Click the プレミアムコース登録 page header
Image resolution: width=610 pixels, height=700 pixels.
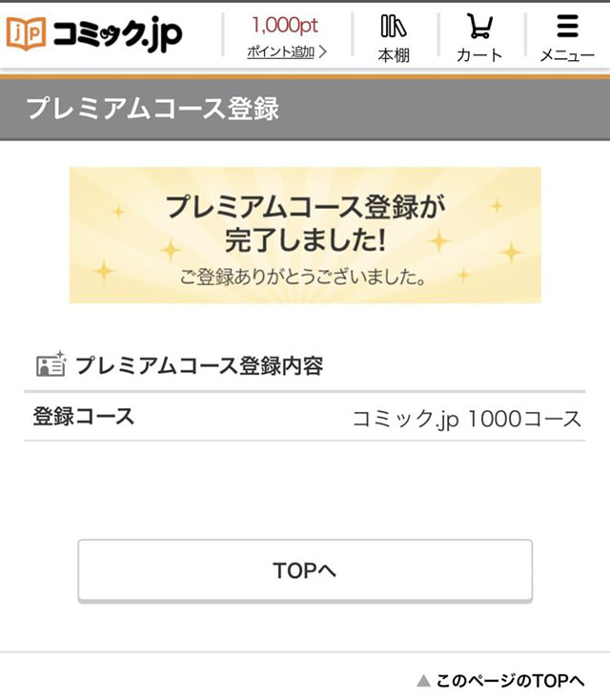pos(152,107)
